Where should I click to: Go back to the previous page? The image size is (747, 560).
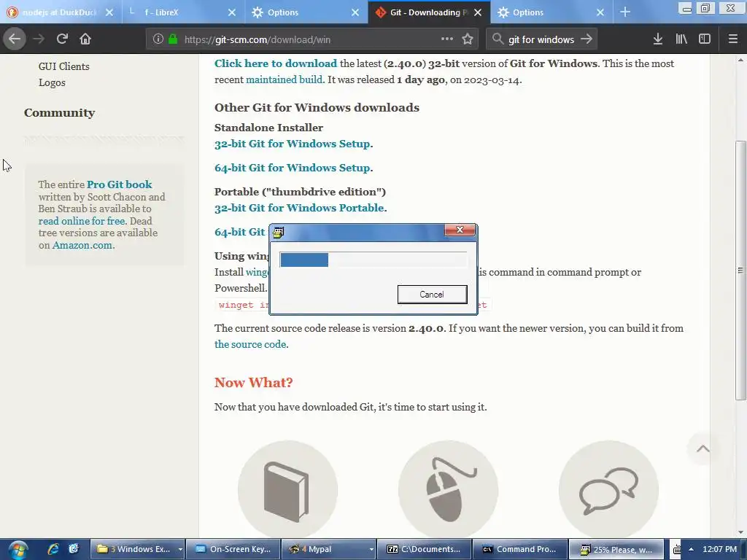tap(15, 39)
